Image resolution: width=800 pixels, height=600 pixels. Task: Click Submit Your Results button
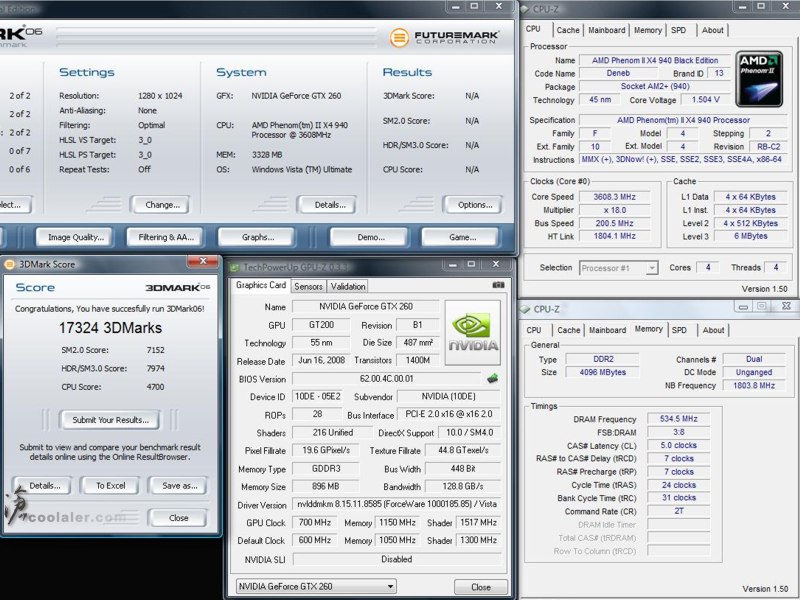110,420
